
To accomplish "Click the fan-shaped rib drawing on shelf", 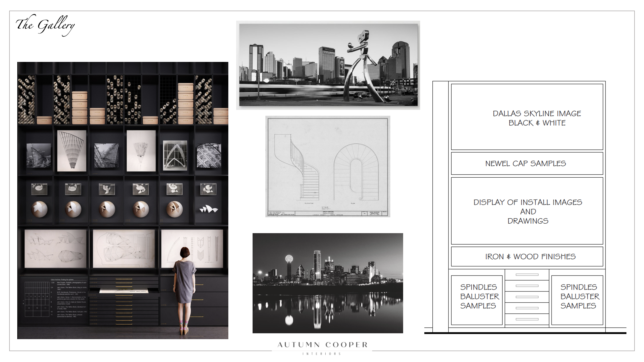I will click(x=72, y=151).
